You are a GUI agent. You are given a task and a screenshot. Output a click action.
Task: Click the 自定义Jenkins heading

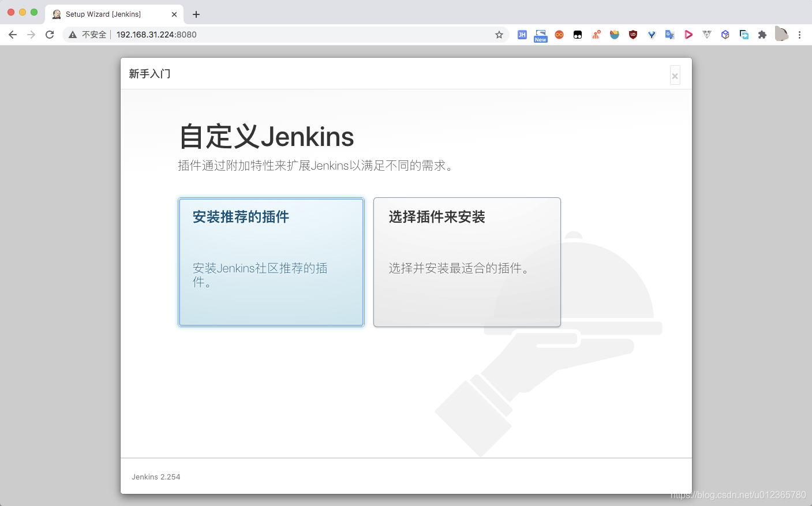(266, 137)
